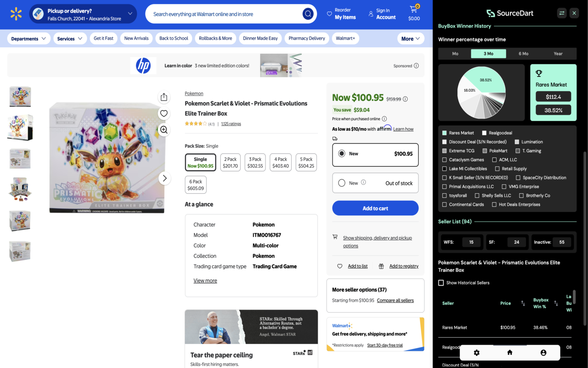Expand View more product details
This screenshot has width=588, height=368.
[205, 281]
